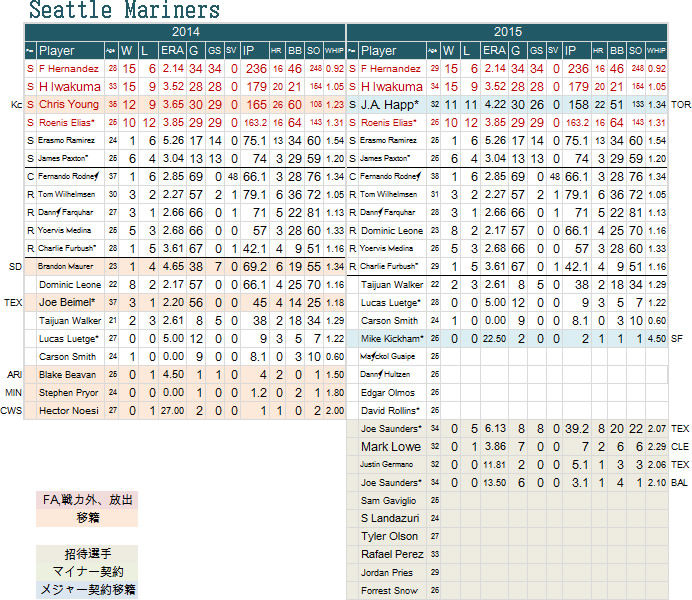Select the 2015 season header
Image resolution: width=692 pixels, height=600 pixels.
pos(508,32)
